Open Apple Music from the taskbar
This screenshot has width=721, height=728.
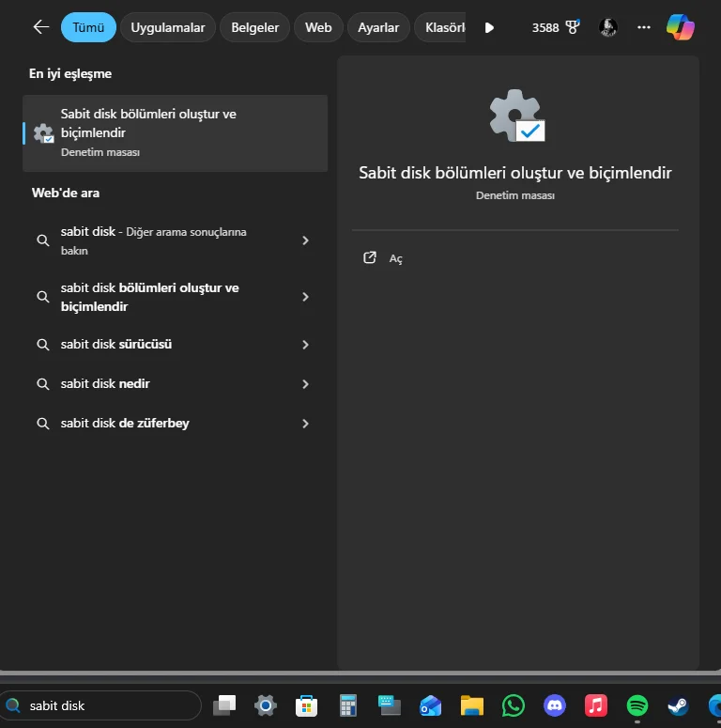coord(596,705)
